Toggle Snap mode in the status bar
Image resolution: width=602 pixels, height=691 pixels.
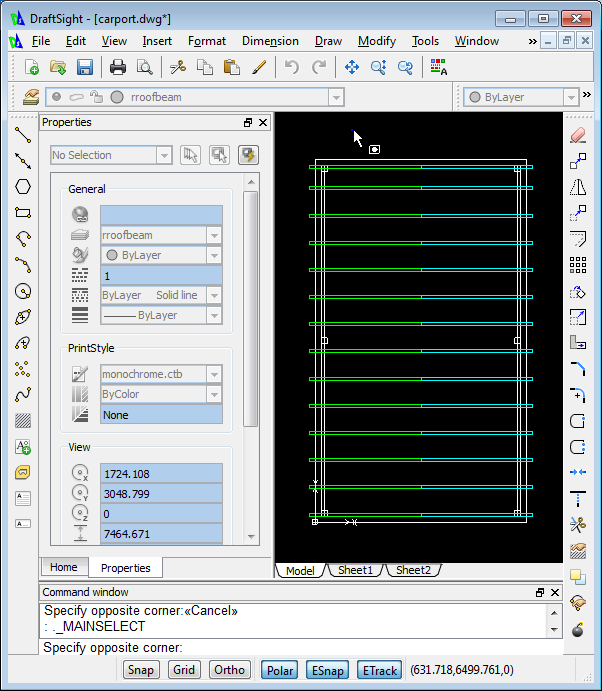pyautogui.click(x=142, y=670)
